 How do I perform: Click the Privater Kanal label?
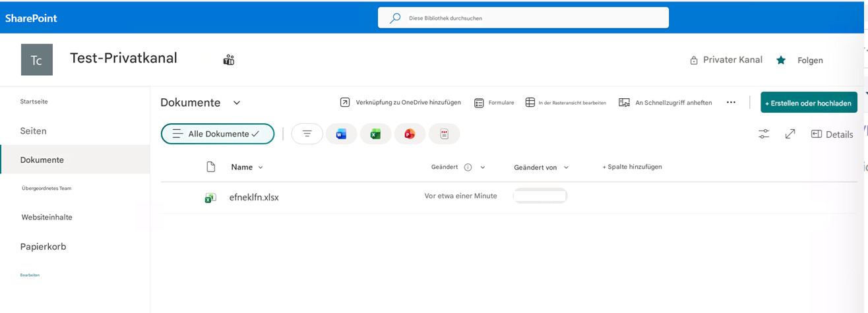pyautogui.click(x=733, y=60)
